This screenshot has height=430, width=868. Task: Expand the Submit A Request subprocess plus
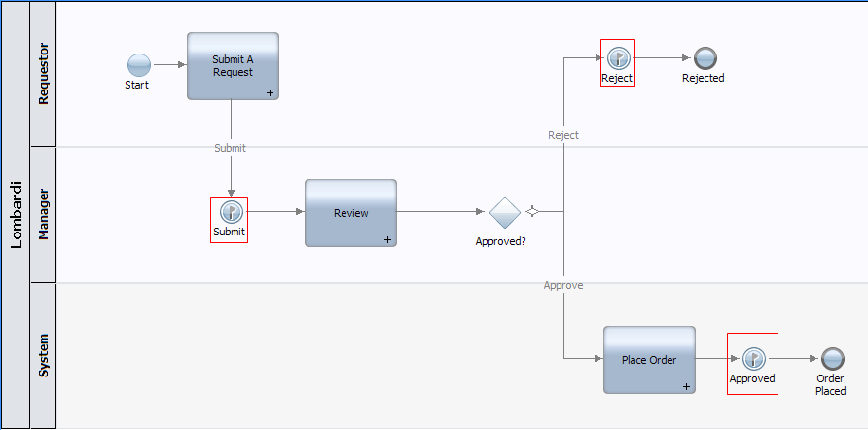point(270,92)
